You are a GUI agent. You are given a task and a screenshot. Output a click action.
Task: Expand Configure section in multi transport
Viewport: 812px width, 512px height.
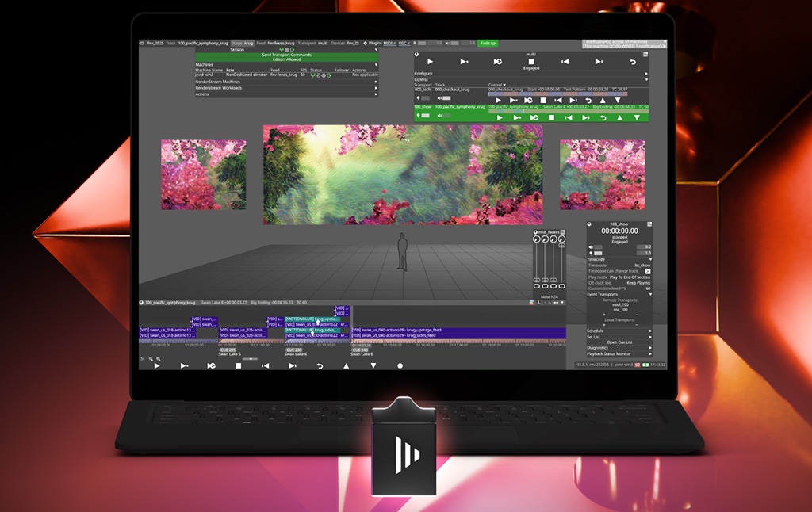click(646, 74)
